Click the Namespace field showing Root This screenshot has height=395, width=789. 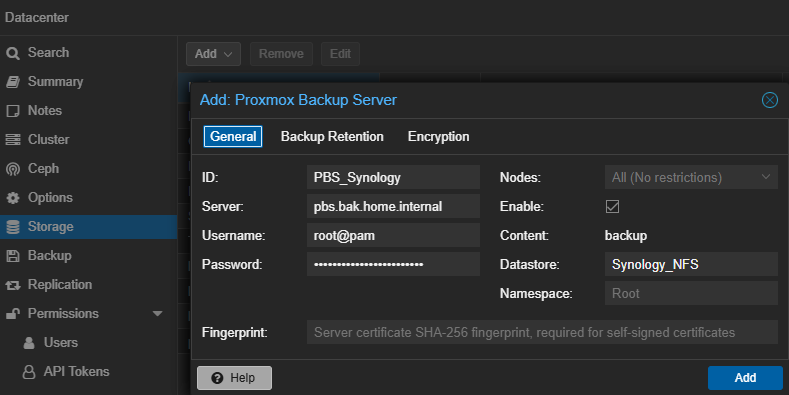tap(691, 293)
